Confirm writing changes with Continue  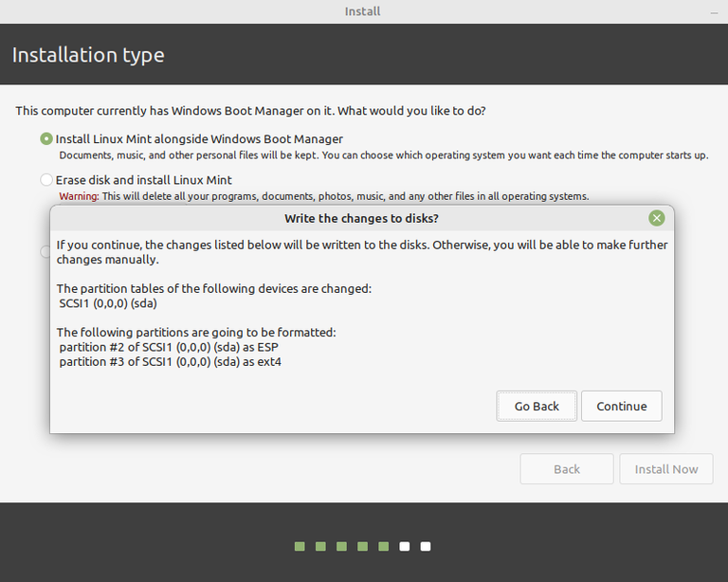point(621,406)
